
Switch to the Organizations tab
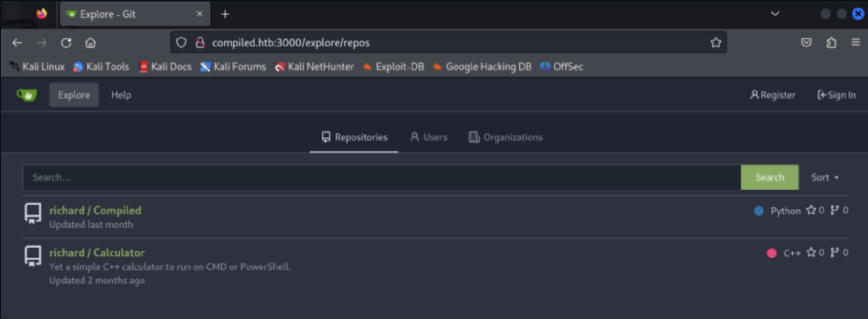[505, 137]
